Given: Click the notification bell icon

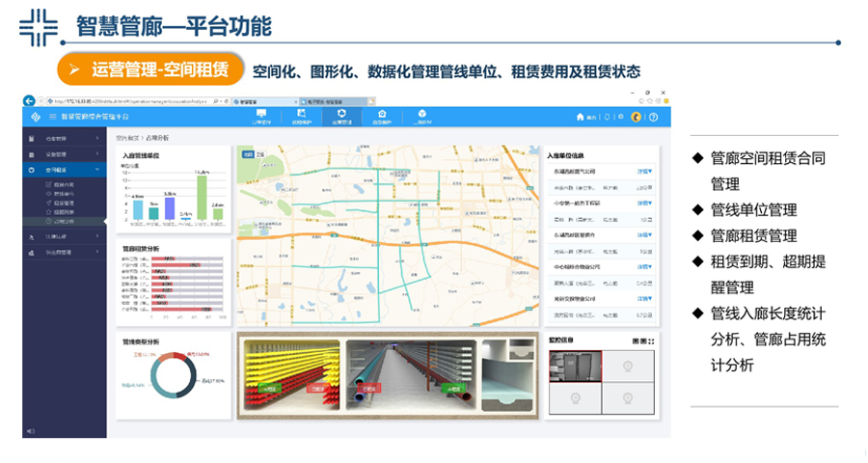Looking at the screenshot, I should point(607,117).
